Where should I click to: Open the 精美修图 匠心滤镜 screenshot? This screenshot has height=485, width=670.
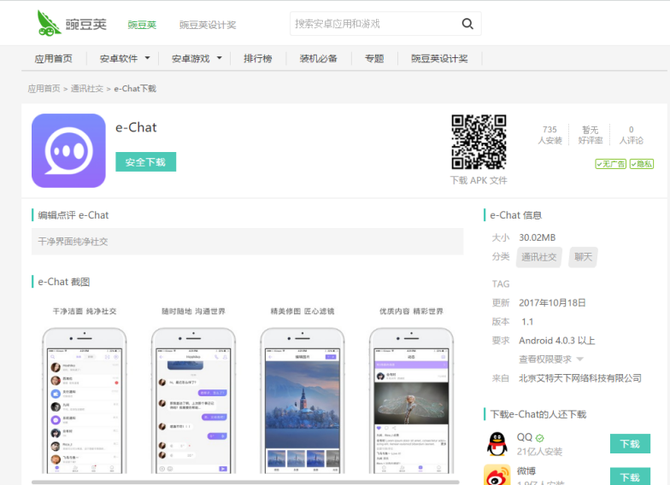tap(302, 390)
